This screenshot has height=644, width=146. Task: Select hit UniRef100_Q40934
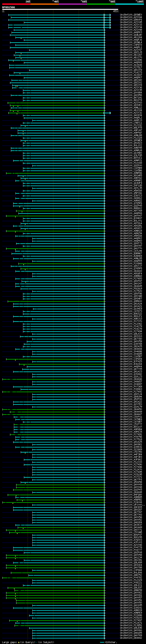coord(131,115)
